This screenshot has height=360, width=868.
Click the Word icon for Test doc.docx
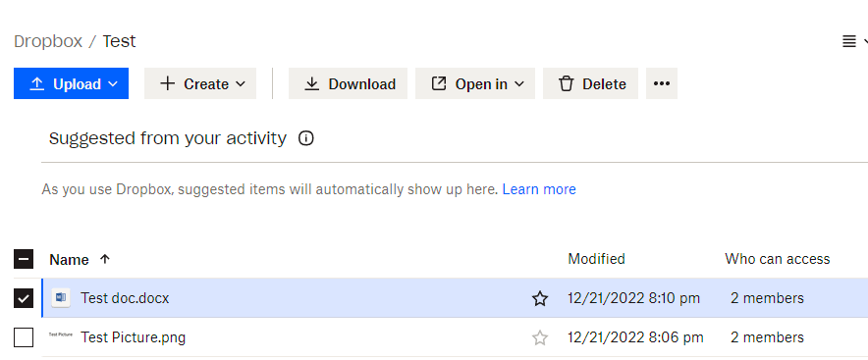pyautogui.click(x=60, y=298)
